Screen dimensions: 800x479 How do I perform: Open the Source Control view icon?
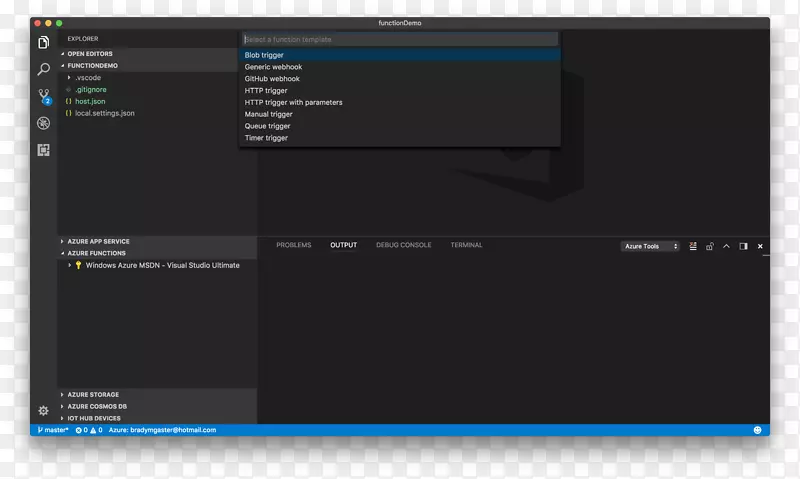[x=44, y=96]
